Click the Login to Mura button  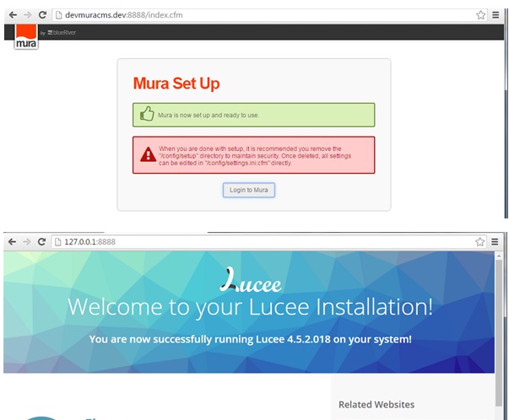(x=249, y=190)
